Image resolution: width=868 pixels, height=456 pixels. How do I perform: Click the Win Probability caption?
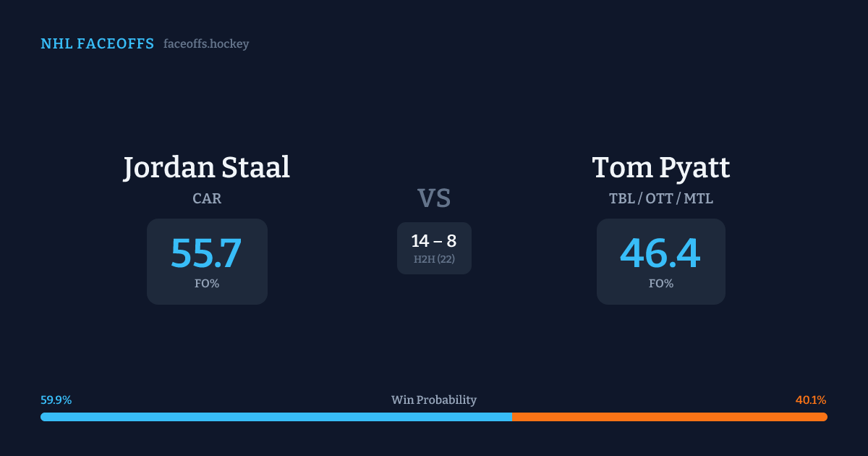(434, 400)
